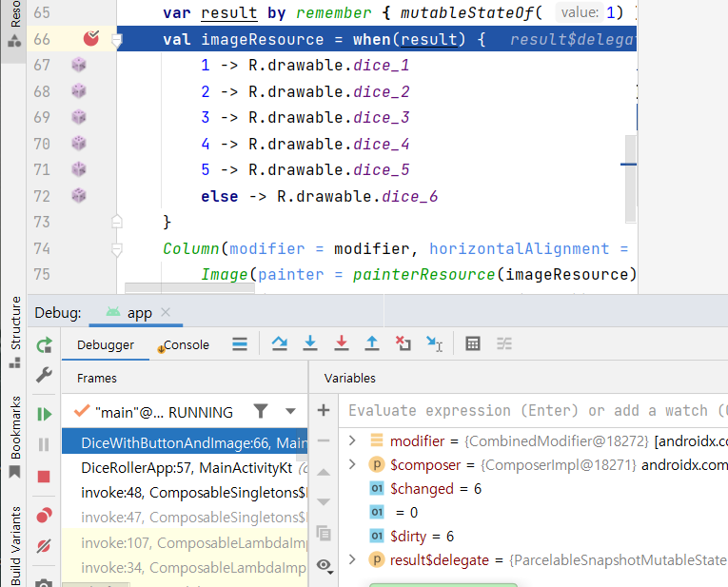This screenshot has height=587, width=728.
Task: Select DiceRollerApp:57 frame
Action: coord(185,468)
